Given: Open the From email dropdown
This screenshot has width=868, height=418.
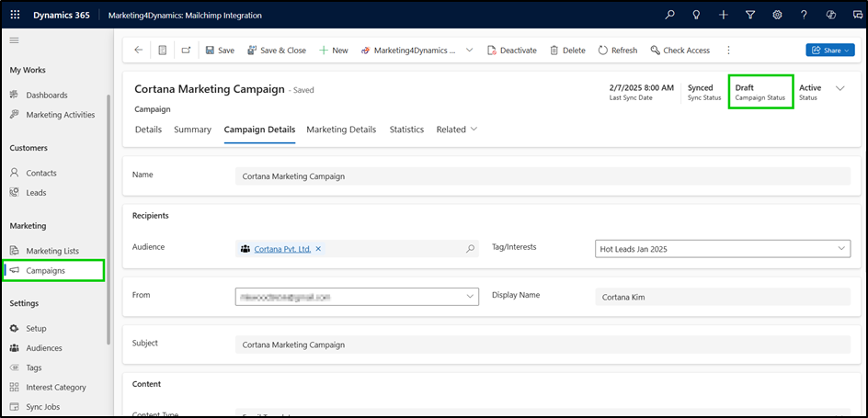Looking at the screenshot, I should (357, 297).
